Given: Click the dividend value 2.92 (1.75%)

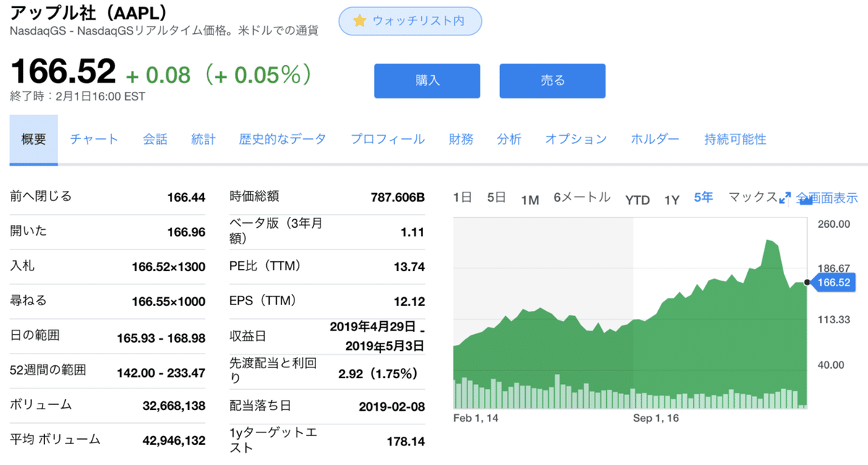Looking at the screenshot, I should click(378, 374).
